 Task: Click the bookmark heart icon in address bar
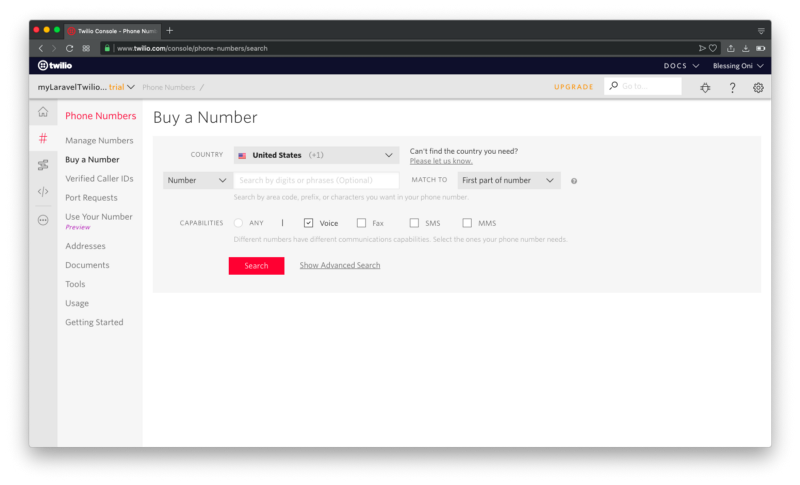tap(713, 48)
